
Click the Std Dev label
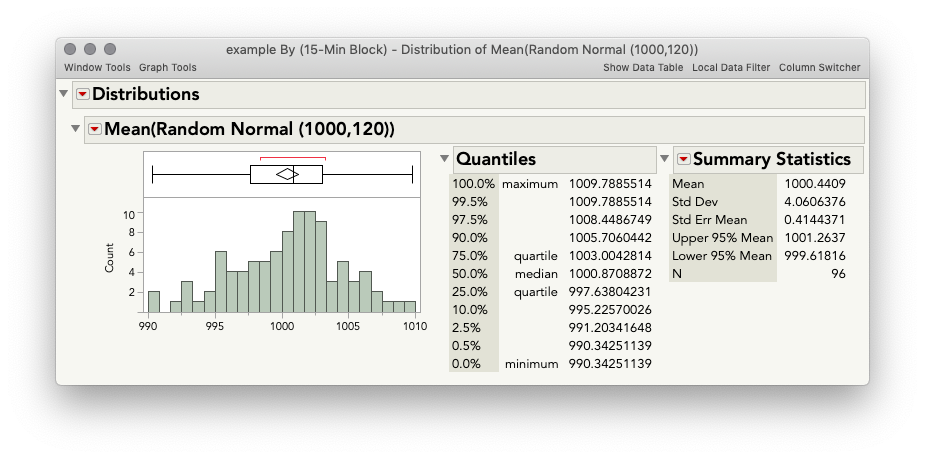[x=695, y=202]
